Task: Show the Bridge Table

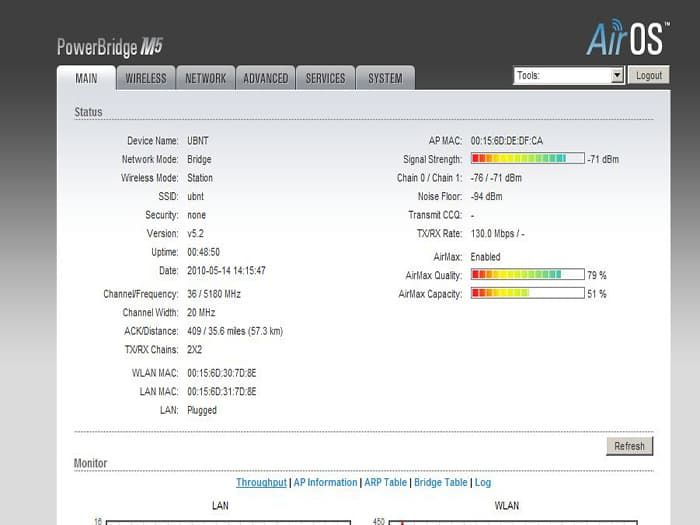Action: (441, 483)
